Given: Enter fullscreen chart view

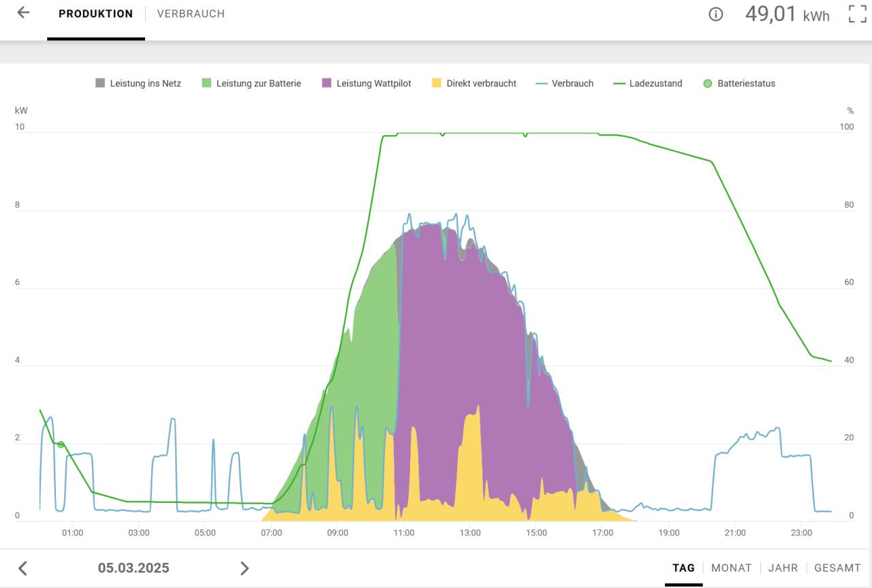Looking at the screenshot, I should 857,14.
